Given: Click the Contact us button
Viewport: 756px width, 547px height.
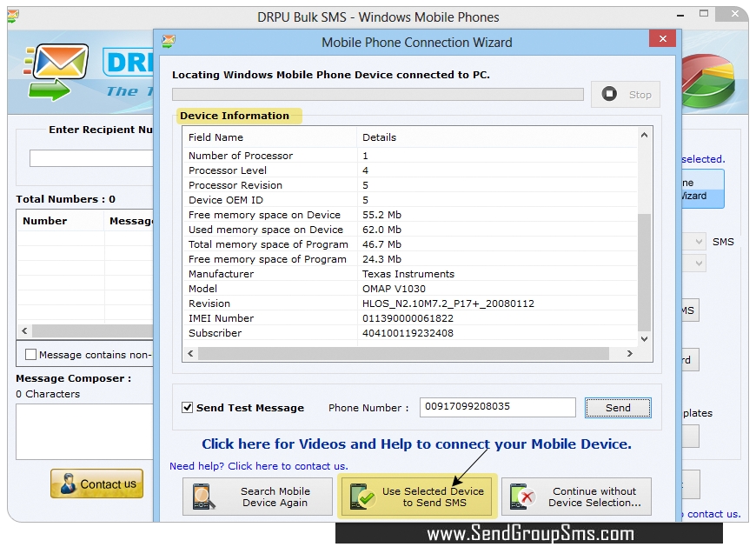Looking at the screenshot, I should (97, 484).
